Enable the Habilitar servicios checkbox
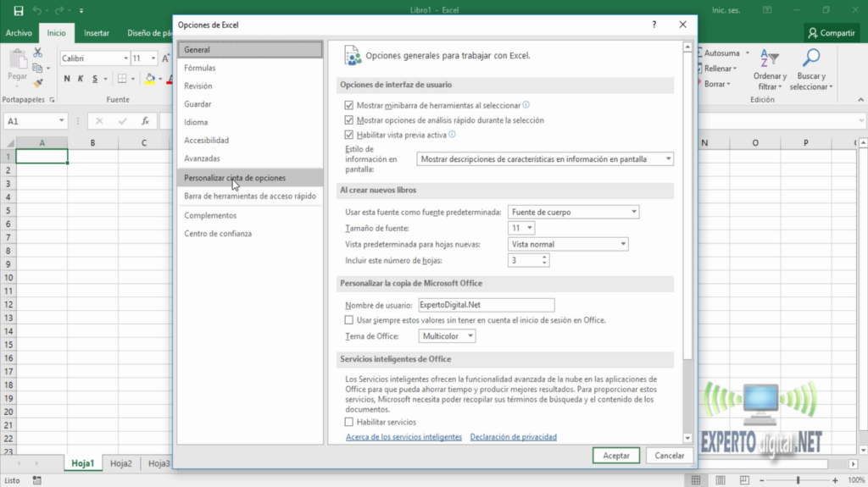The width and height of the screenshot is (868, 487). (x=348, y=422)
